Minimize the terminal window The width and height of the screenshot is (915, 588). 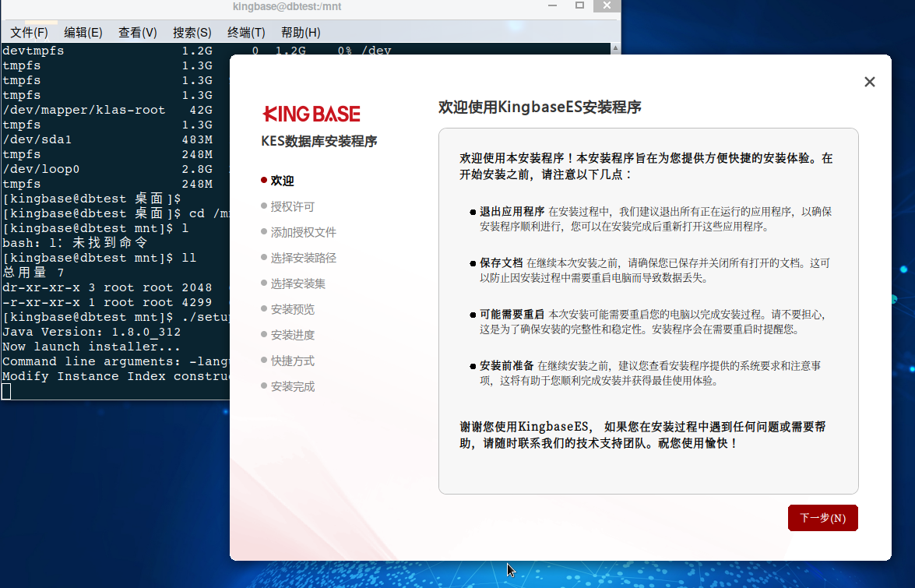[x=553, y=5]
